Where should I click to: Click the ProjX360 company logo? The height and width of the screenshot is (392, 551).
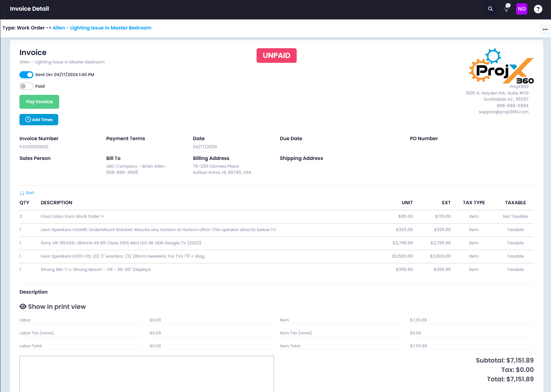click(501, 66)
